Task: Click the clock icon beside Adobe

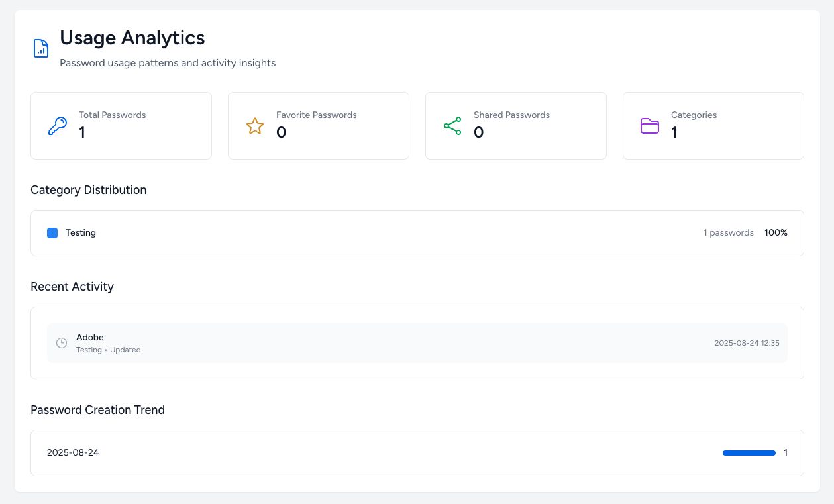Action: pos(62,343)
